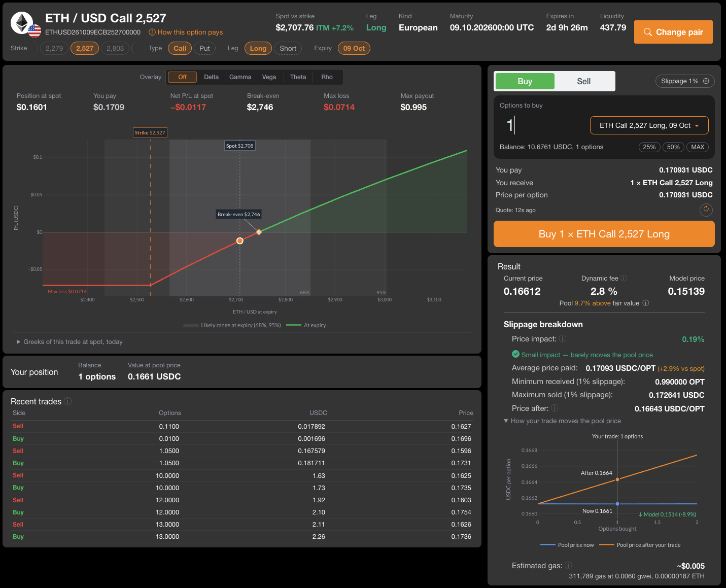
Task: Click the At expiry legend entry
Action: click(306, 325)
